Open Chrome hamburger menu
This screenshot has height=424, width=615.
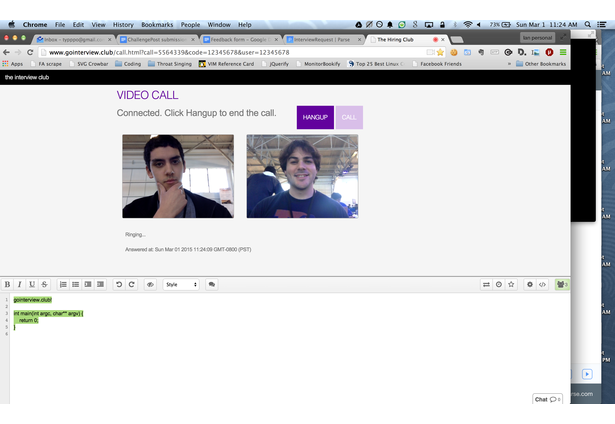point(563,52)
